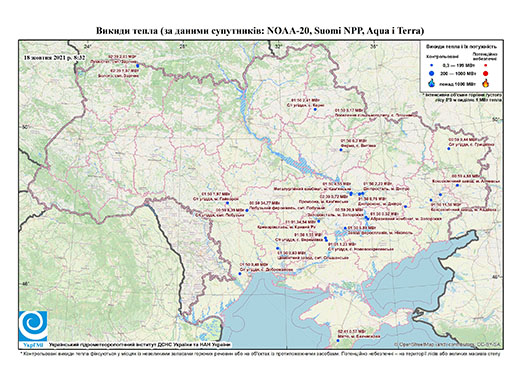Image resolution: width=520 pixels, height=368 pixels.
Task: Select the blue marker near Алчевськ
Action: 457,185
